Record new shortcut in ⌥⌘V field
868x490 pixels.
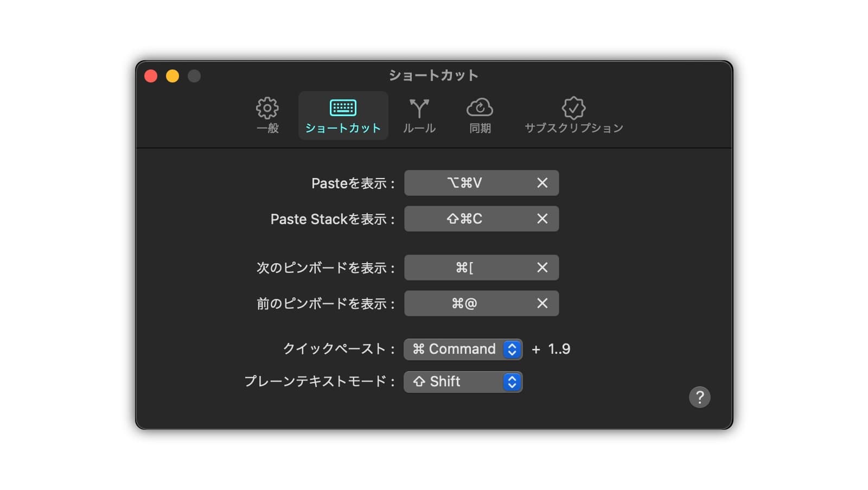[x=481, y=183]
